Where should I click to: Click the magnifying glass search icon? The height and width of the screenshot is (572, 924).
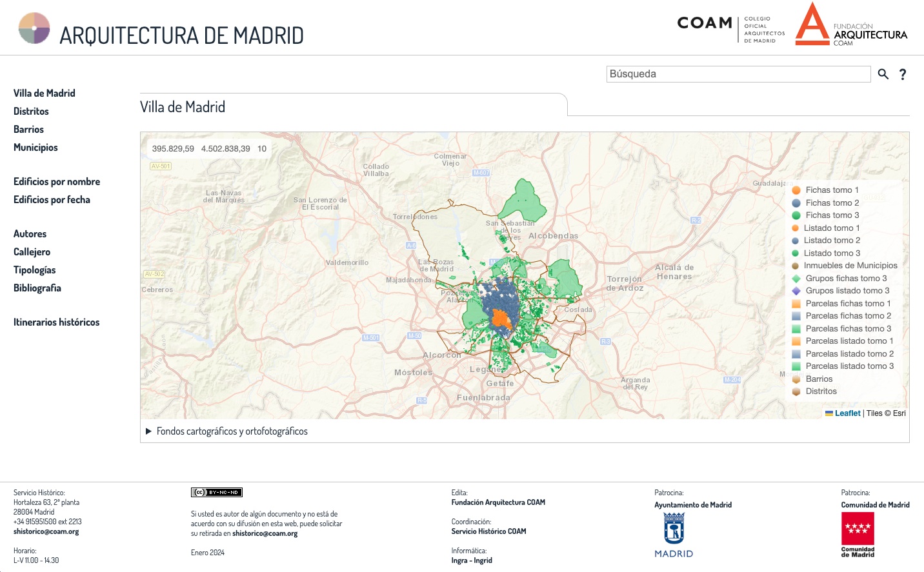(883, 74)
